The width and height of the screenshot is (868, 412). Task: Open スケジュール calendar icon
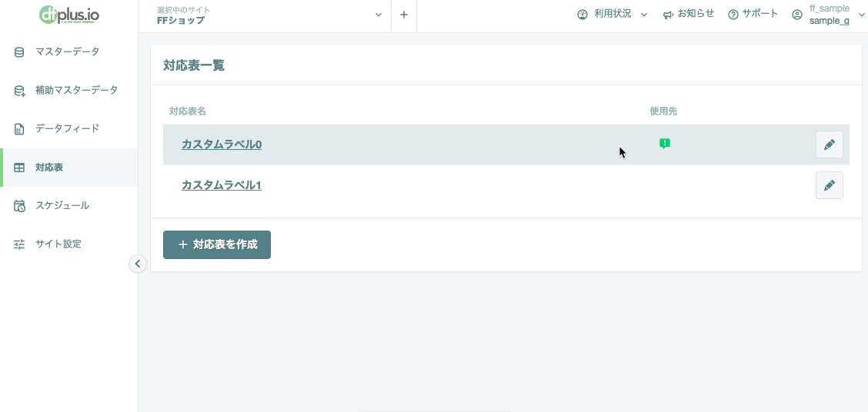coord(19,206)
